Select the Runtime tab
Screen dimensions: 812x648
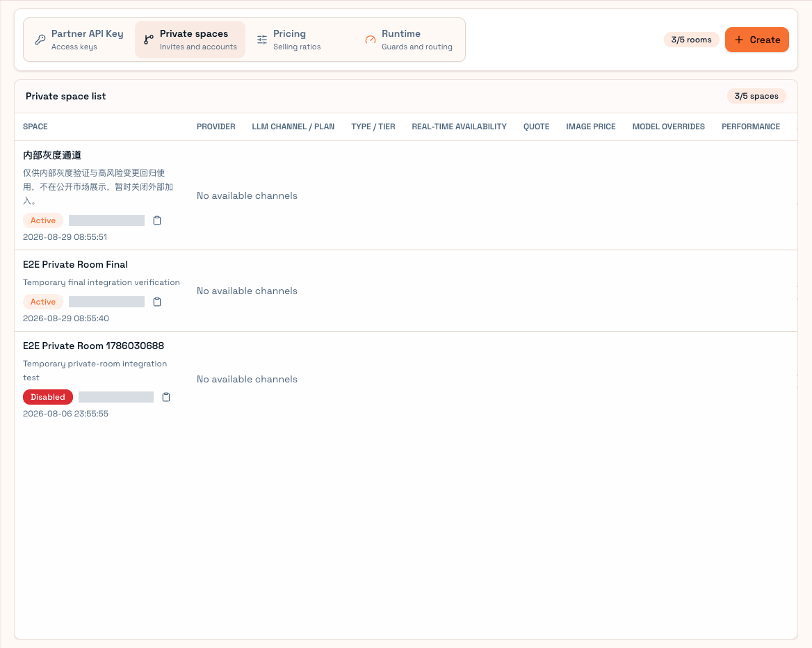pos(409,40)
